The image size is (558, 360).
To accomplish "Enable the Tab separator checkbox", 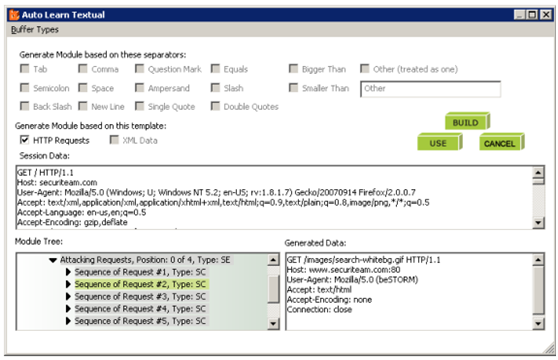I will pyautogui.click(x=24, y=69).
